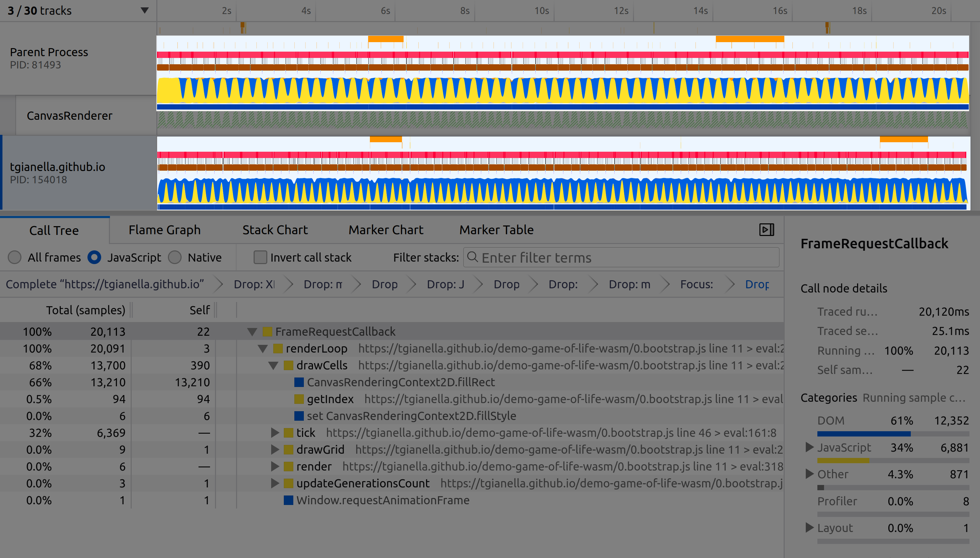Switch to the Flame Graph tab
980x558 pixels.
point(164,230)
